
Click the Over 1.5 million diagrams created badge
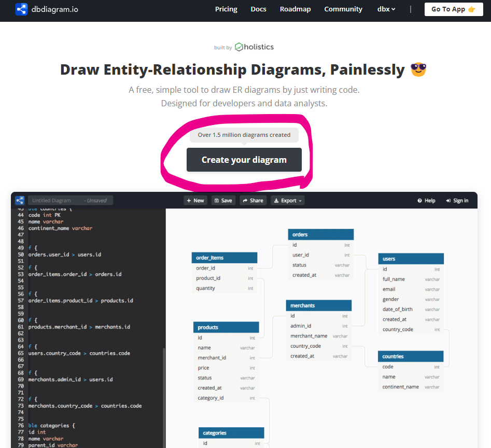pos(244,135)
